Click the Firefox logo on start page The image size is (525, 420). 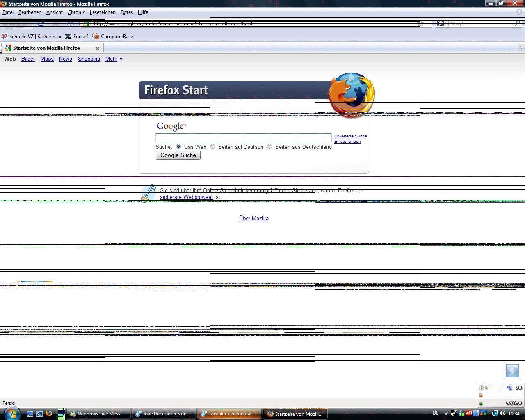point(352,95)
